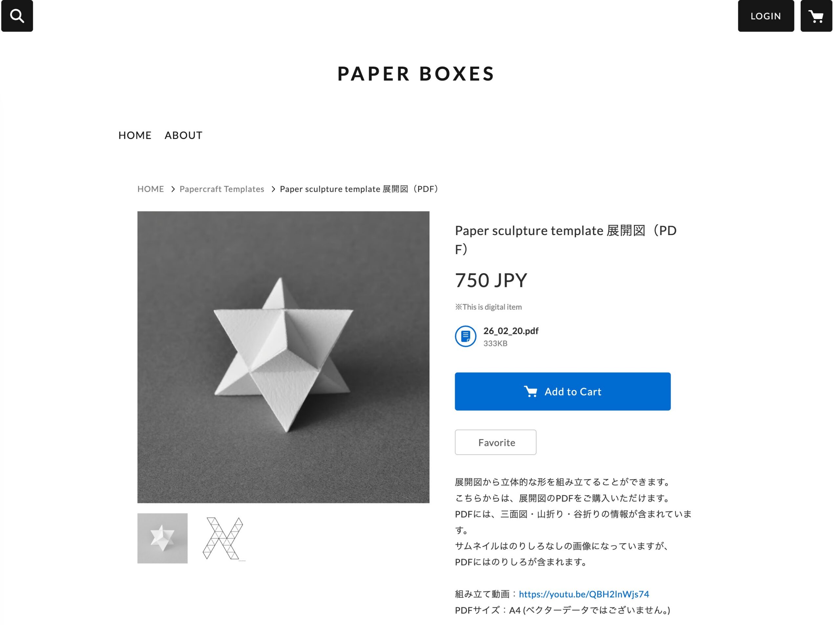Select the unfolded net diagram thumbnail
Screen dimensions: 840x625
(x=223, y=538)
